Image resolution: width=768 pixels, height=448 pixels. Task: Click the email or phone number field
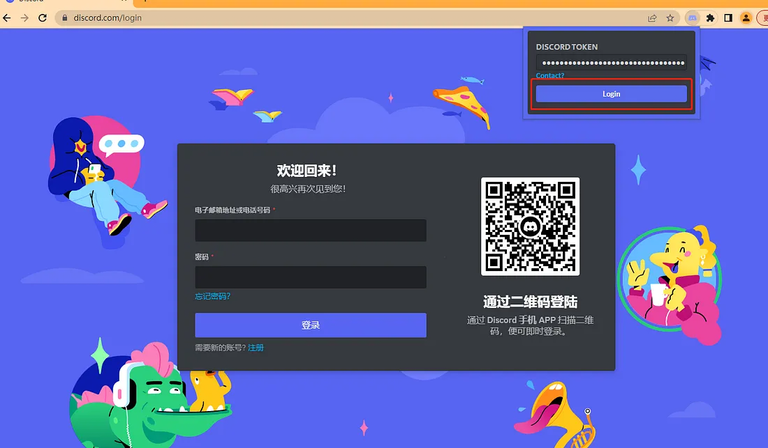310,231
